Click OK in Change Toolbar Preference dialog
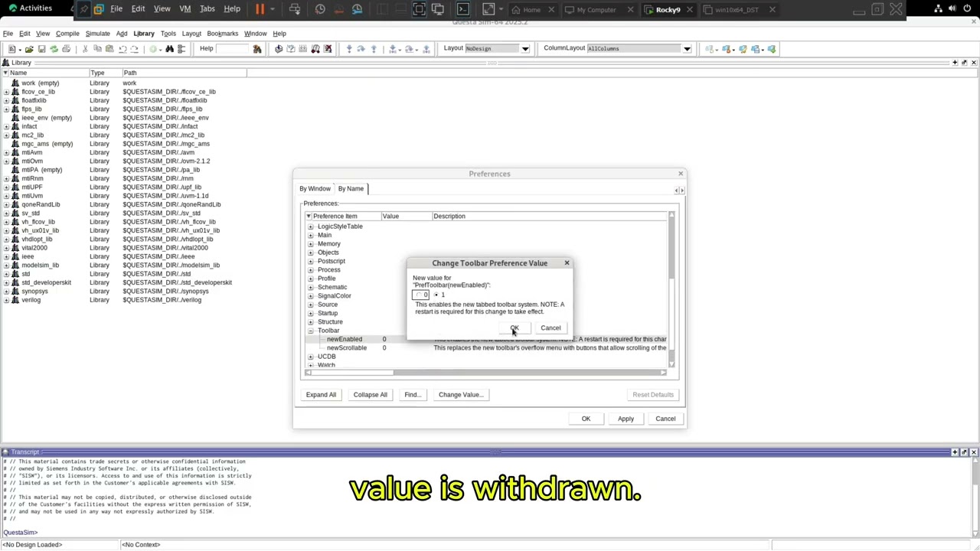 point(514,328)
